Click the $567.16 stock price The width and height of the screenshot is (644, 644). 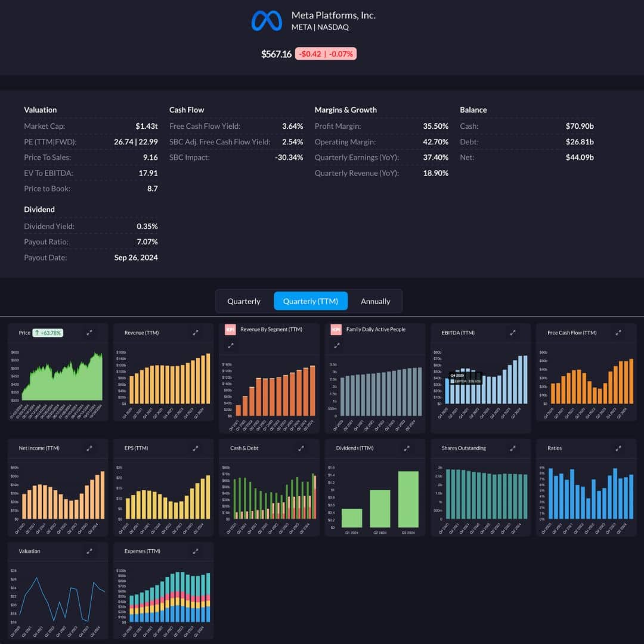pos(277,54)
